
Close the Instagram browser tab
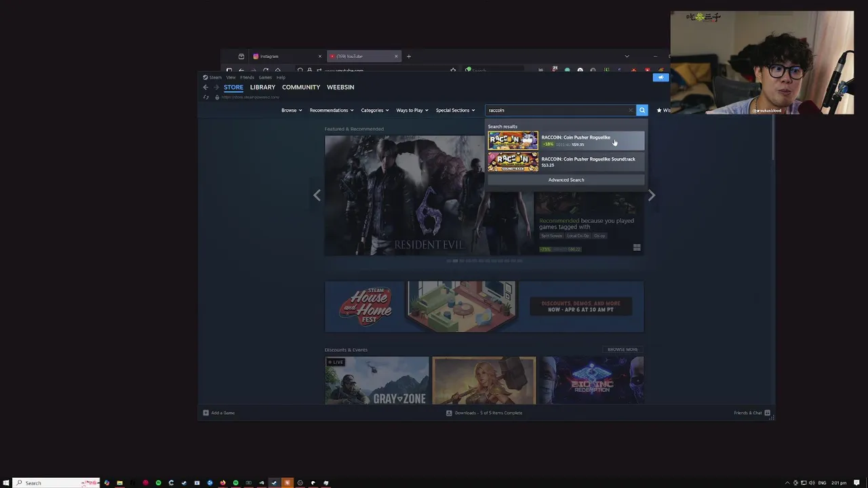pyautogui.click(x=319, y=56)
